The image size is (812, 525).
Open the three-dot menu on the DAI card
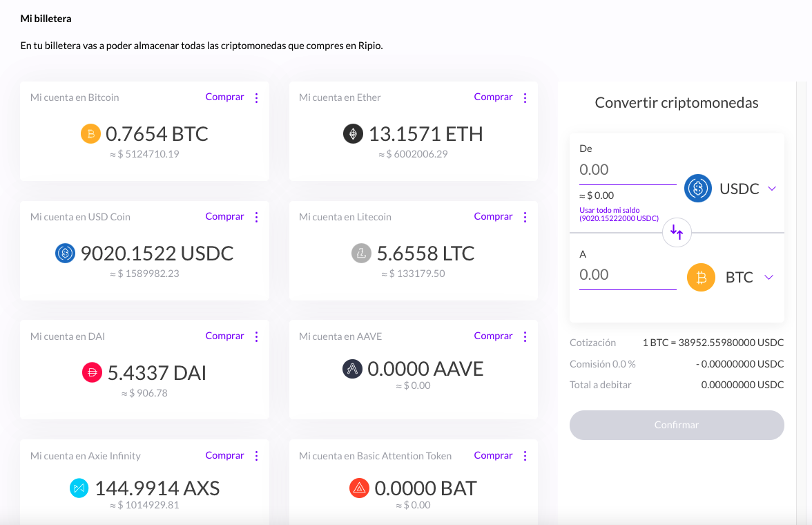tap(256, 336)
